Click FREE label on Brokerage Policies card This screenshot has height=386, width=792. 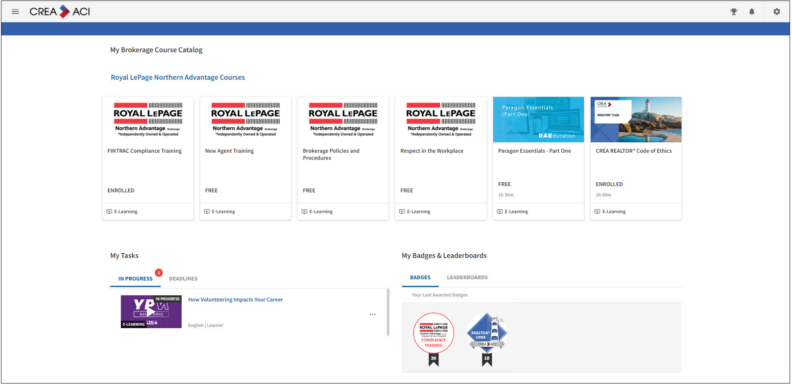click(309, 191)
